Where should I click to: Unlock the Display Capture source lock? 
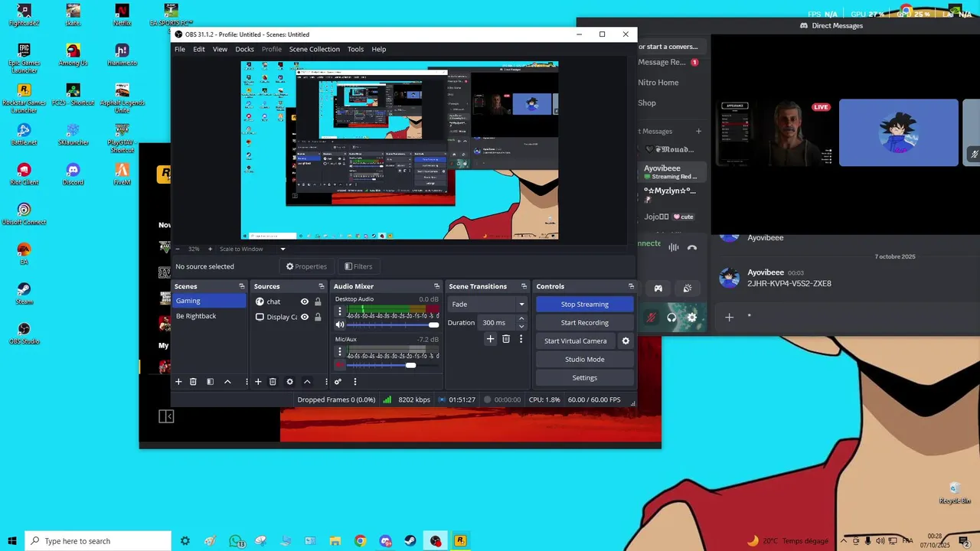tap(318, 317)
